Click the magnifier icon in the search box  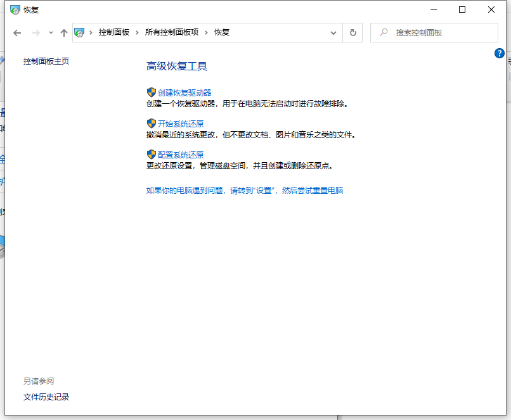[383, 33]
